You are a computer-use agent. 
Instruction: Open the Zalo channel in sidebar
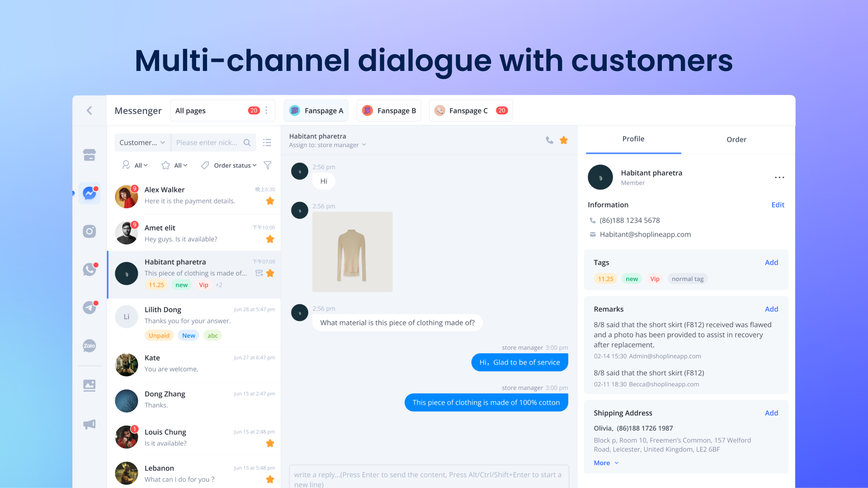coord(89,346)
